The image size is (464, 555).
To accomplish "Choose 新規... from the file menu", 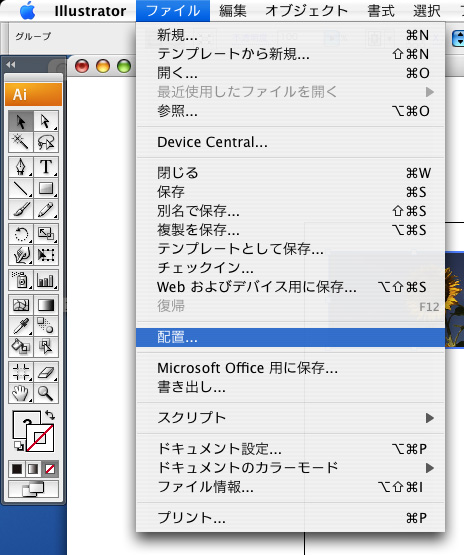I will [x=291, y=35].
